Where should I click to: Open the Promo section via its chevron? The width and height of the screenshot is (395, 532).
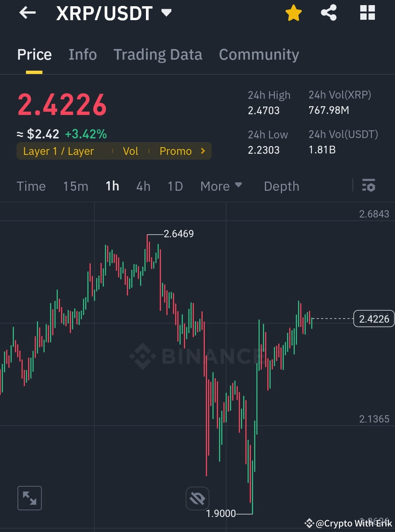(x=203, y=151)
